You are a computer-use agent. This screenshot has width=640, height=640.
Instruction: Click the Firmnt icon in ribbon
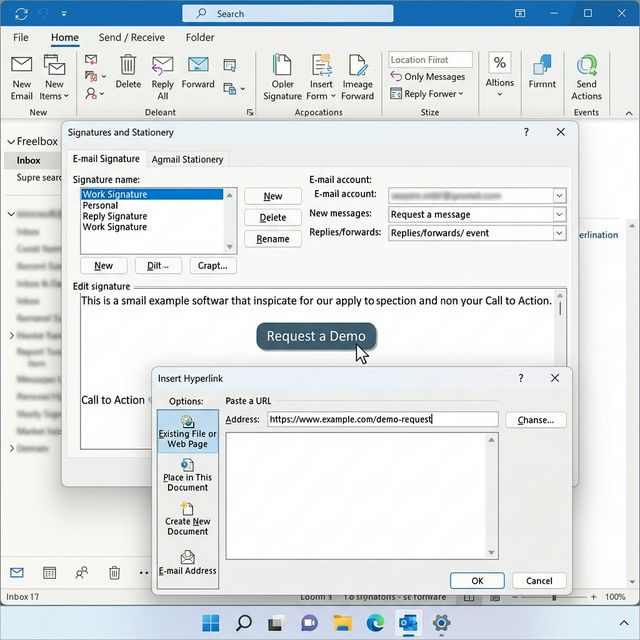[542, 65]
